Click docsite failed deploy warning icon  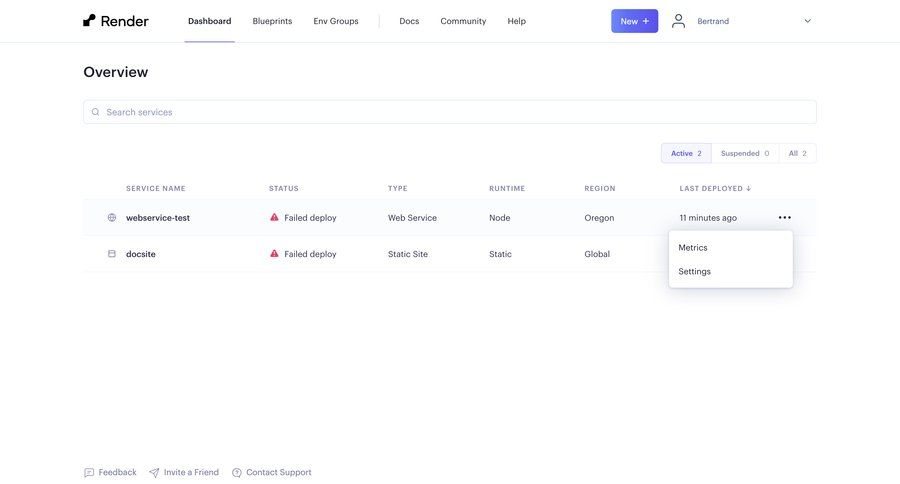(x=275, y=254)
